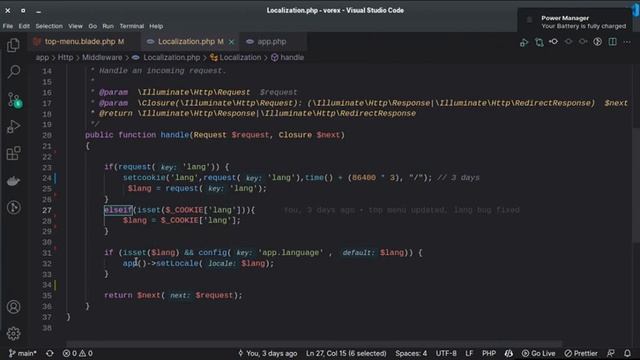Click 'return' keyword on line 35
The width and height of the screenshot is (640, 360).
pos(118,295)
